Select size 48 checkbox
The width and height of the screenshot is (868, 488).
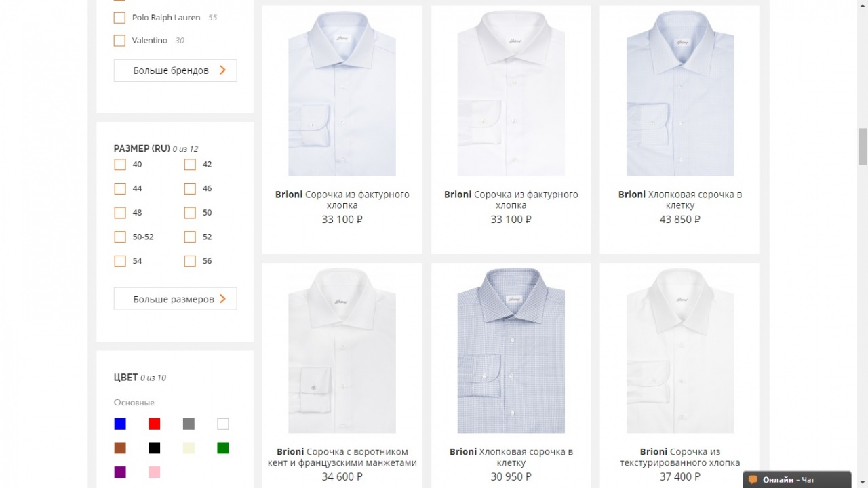coord(120,213)
